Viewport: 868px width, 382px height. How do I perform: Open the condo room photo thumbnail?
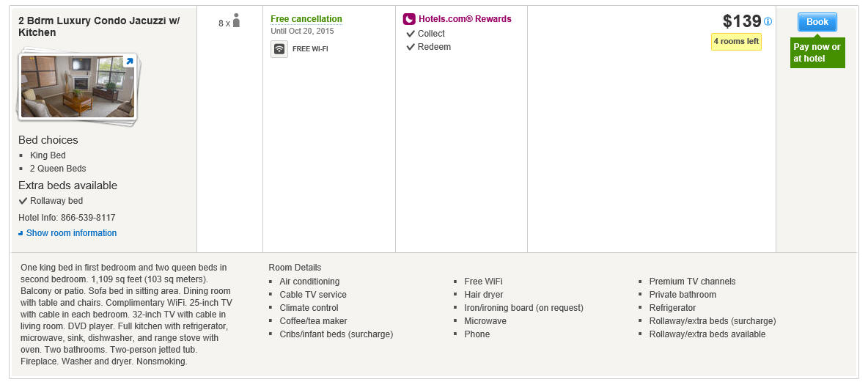(x=78, y=87)
